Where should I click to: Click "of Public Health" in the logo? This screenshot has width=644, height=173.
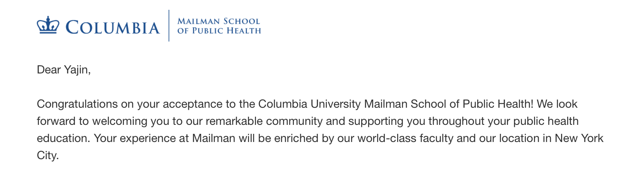click(219, 31)
